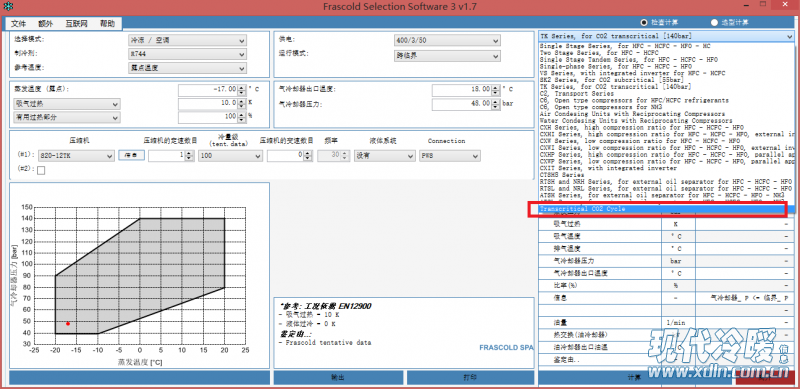Image resolution: width=800 pixels, height=389 pixels.
Task: Click the gas cooler pressure 48.00 field
Action: (462, 104)
